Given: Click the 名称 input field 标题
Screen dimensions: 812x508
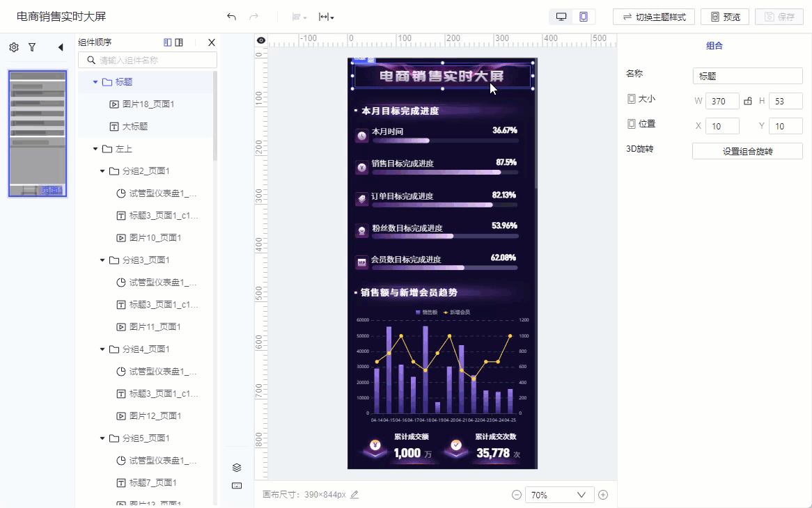Looking at the screenshot, I should (x=747, y=76).
